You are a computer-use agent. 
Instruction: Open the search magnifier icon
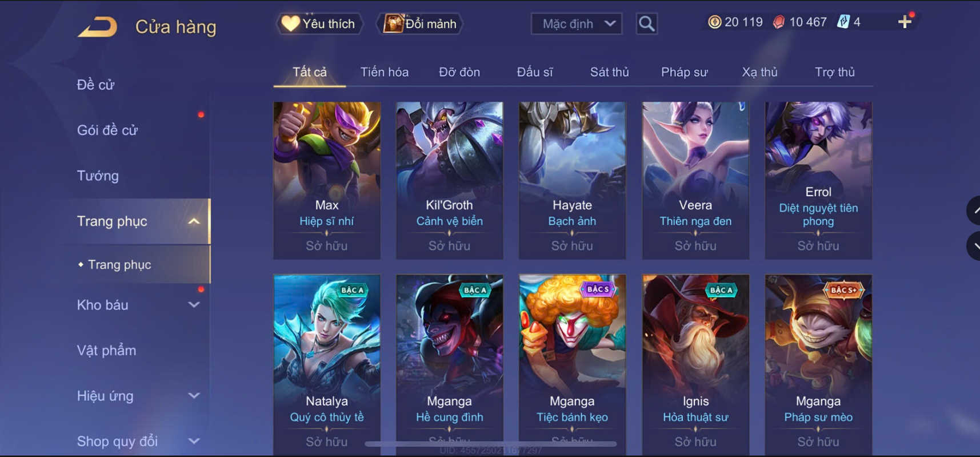click(646, 24)
